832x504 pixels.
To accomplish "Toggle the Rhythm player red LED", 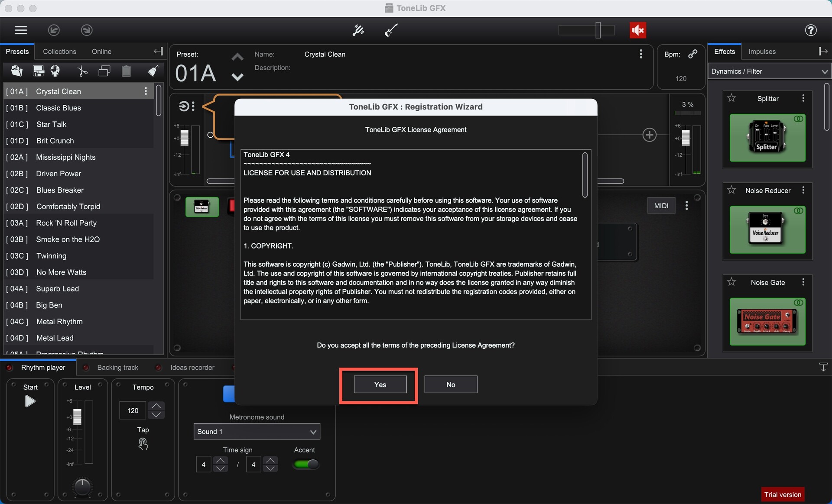I will pos(9,368).
